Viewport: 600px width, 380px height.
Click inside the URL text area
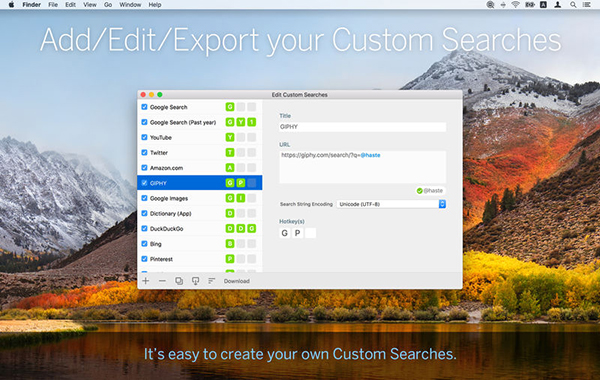(x=362, y=166)
